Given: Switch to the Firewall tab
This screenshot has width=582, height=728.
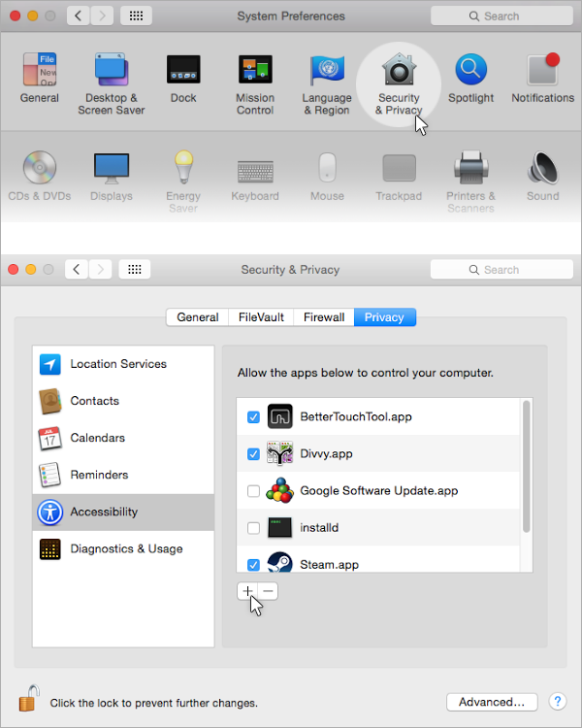Looking at the screenshot, I should pyautogui.click(x=324, y=317).
